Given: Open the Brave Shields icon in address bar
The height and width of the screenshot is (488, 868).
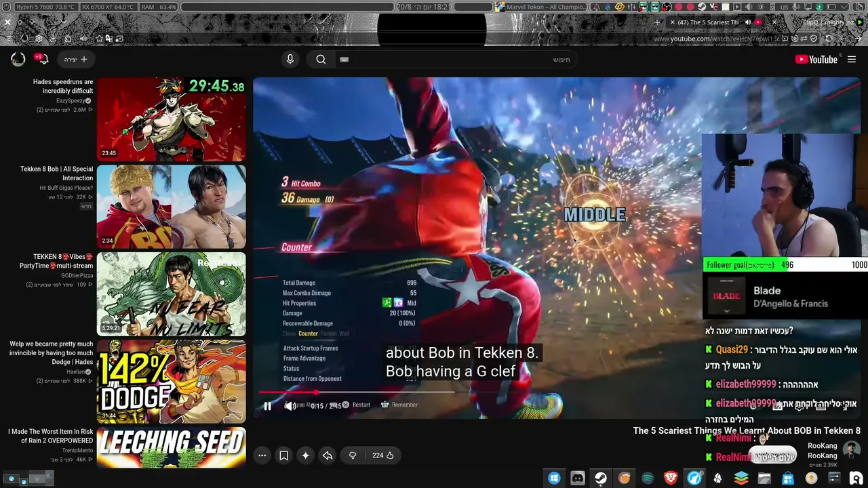Looking at the screenshot, I should click(814, 39).
